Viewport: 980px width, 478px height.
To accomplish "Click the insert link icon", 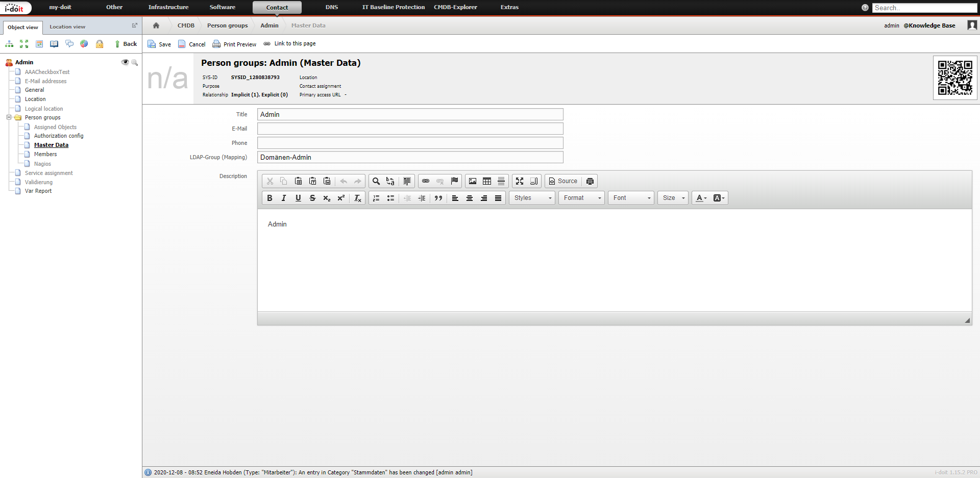I will point(426,181).
